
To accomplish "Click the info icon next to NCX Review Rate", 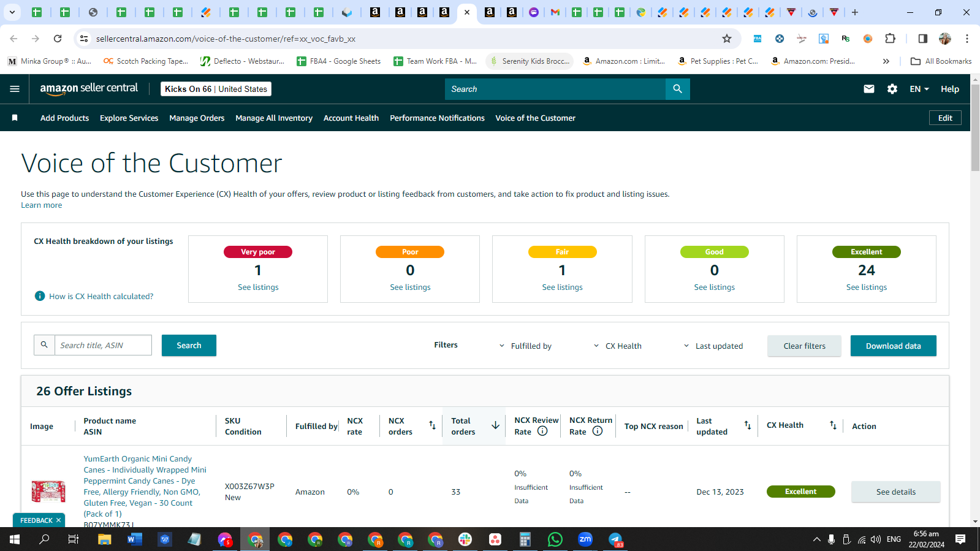I will coord(542,431).
